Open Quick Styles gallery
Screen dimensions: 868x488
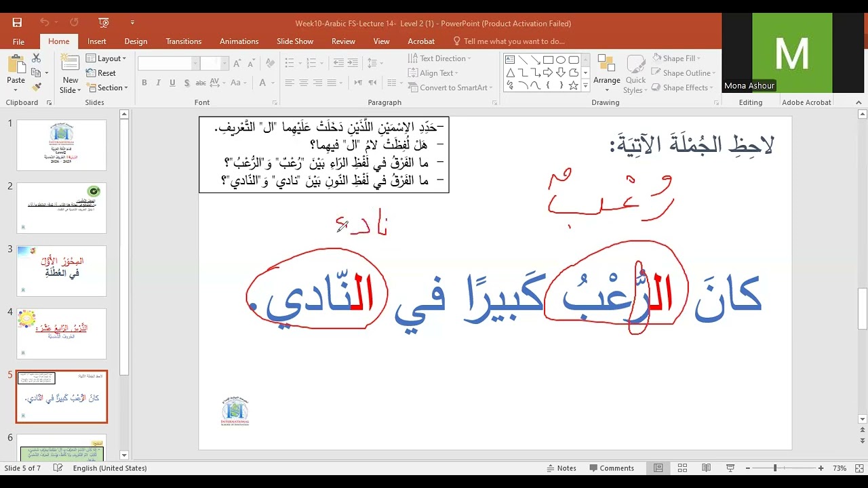[635, 75]
